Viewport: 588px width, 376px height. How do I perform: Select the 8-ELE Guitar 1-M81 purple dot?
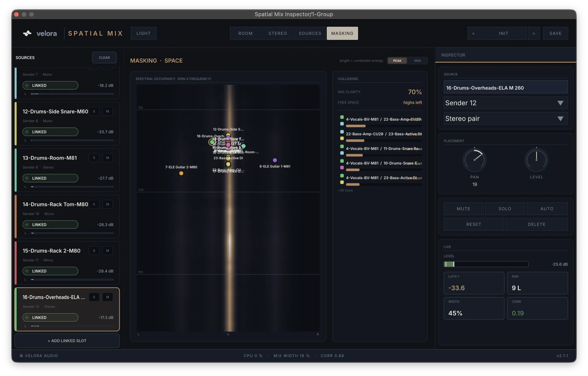click(x=275, y=160)
